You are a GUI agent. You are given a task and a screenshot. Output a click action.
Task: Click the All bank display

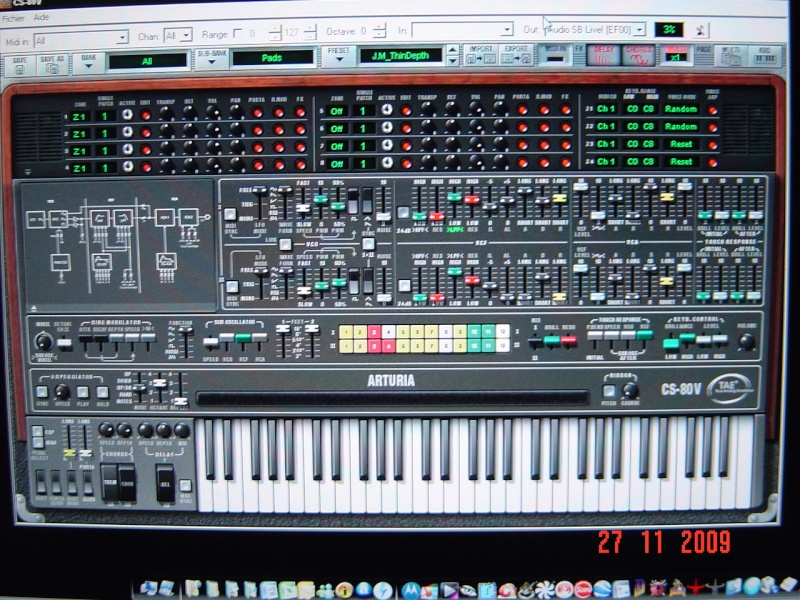pyautogui.click(x=147, y=61)
